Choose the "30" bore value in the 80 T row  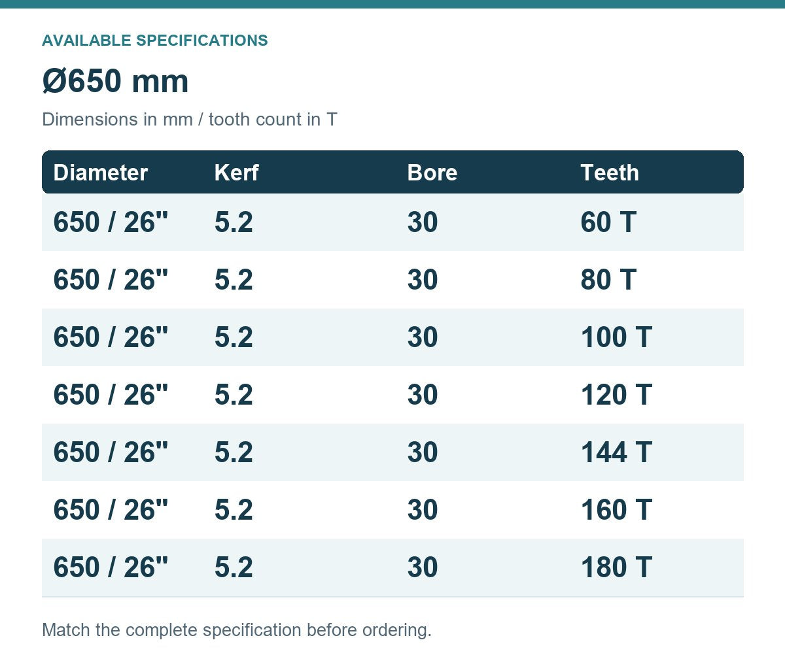(423, 280)
